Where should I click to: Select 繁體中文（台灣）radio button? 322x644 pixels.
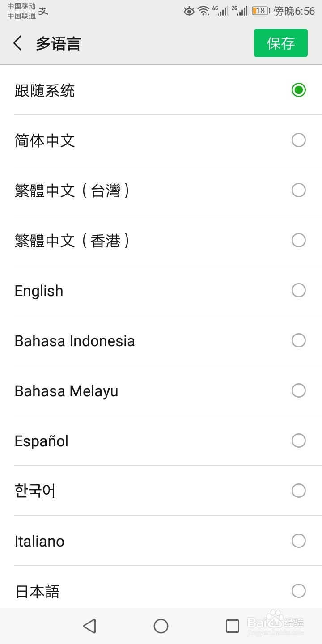[x=298, y=191]
